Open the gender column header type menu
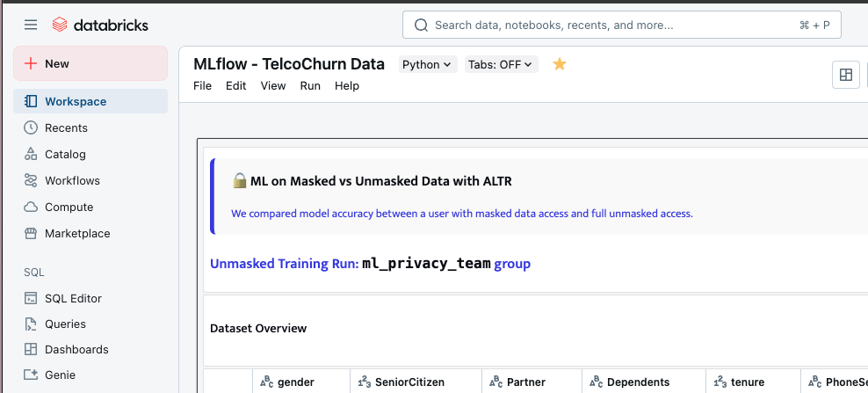The height and width of the screenshot is (393, 868). tap(266, 382)
